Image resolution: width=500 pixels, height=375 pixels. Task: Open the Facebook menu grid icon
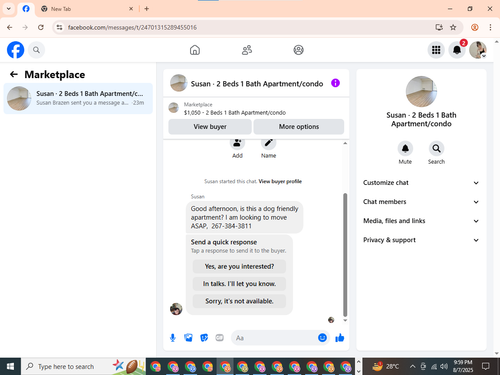[x=436, y=50]
